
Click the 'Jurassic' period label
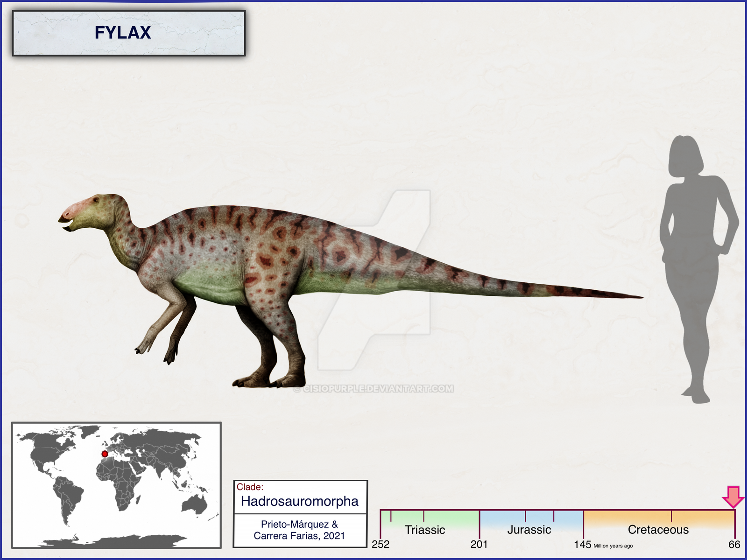click(529, 530)
